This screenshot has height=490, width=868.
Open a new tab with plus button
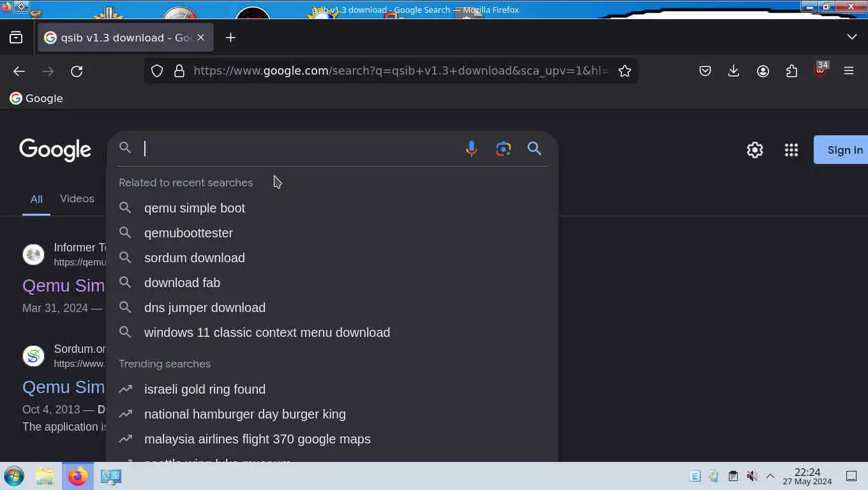tap(230, 38)
